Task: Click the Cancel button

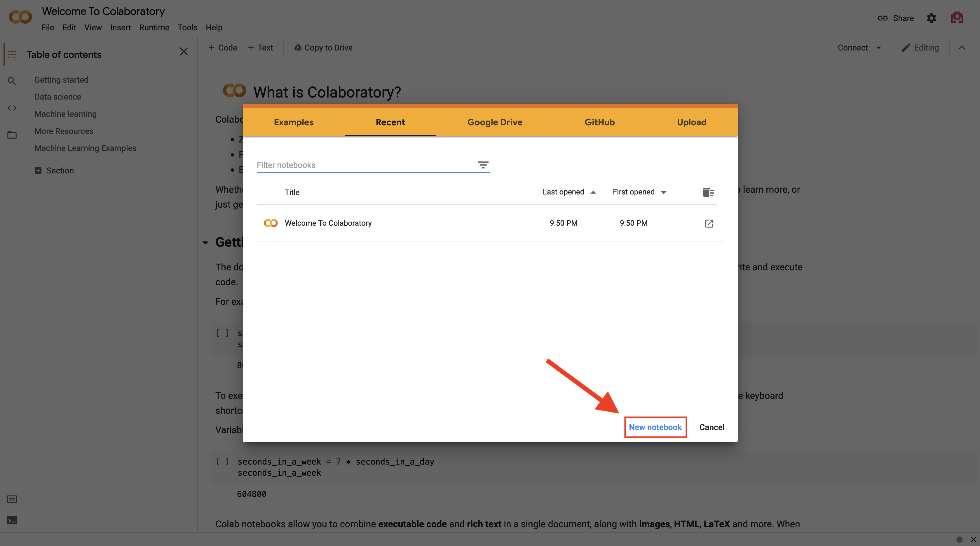Action: pos(712,427)
